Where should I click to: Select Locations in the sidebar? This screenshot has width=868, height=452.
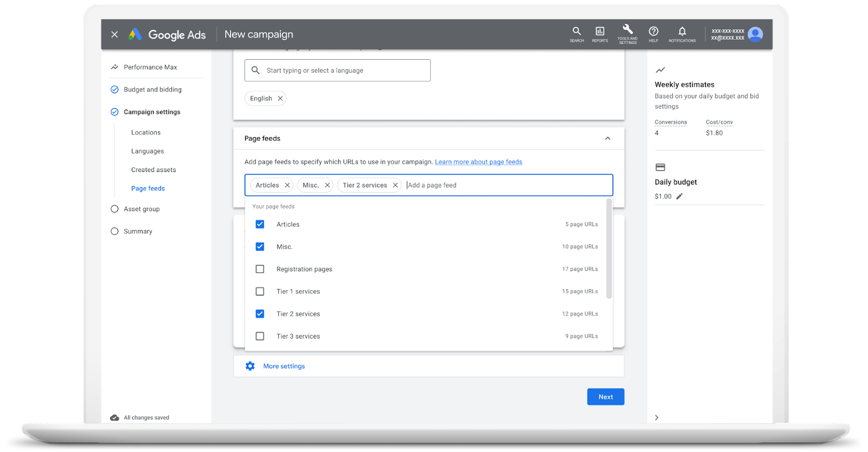click(146, 132)
